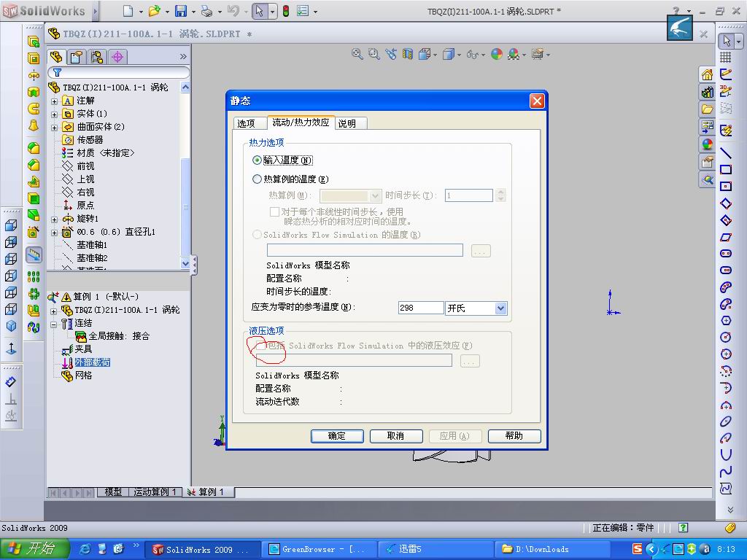The width and height of the screenshot is (747, 560).
Task: Click the Rectangle sketch tool
Action: pos(726,169)
